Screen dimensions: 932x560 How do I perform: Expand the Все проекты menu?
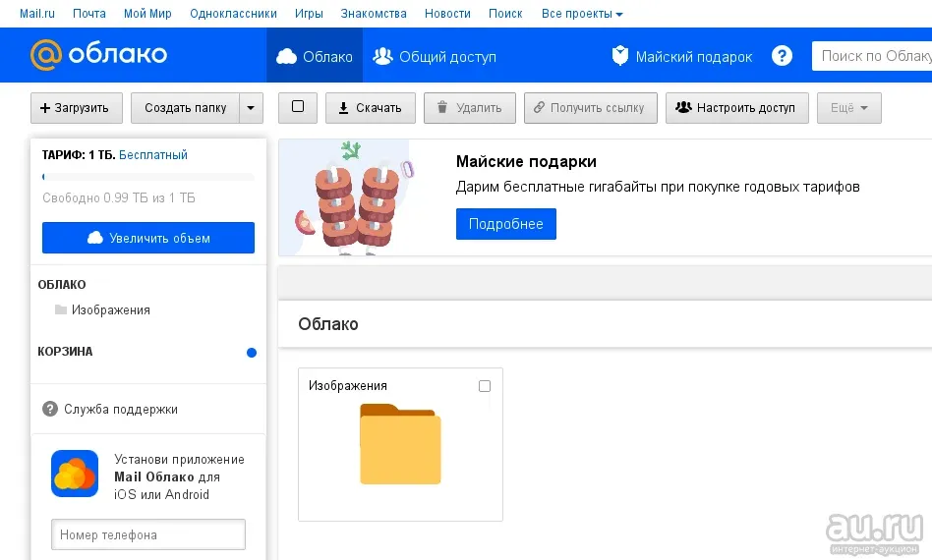(582, 14)
